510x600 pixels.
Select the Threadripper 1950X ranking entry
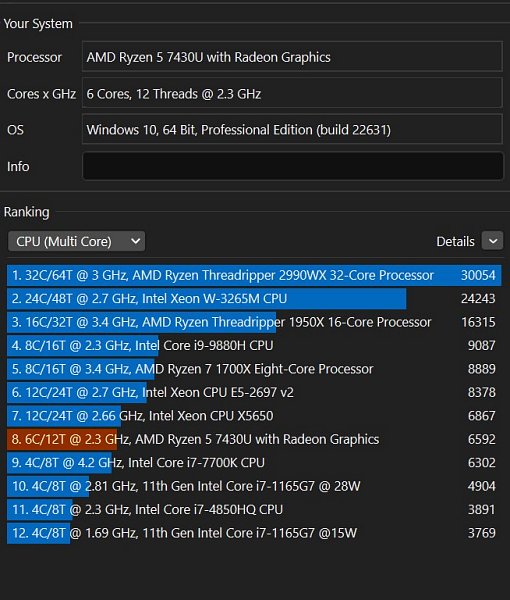(x=254, y=322)
